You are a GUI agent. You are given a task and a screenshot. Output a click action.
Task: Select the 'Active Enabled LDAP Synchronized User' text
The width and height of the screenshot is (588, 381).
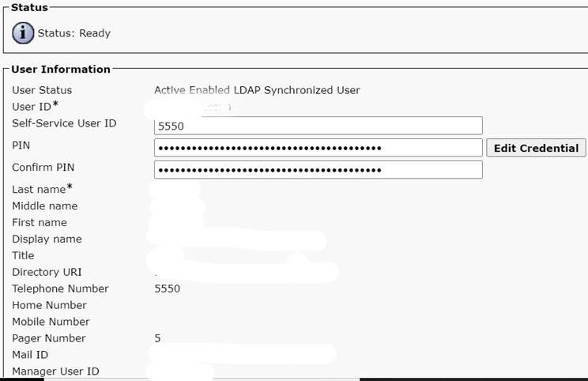click(x=257, y=90)
